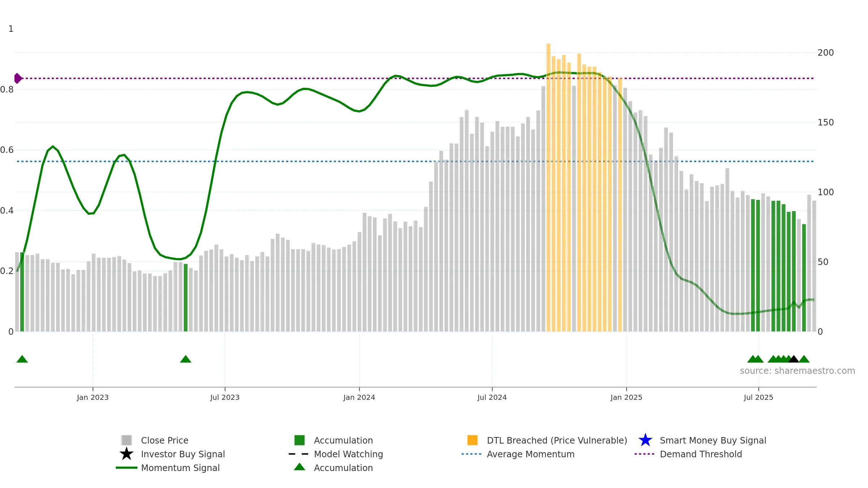The height and width of the screenshot is (488, 868).
Task: Click the green accumulation bar near Jul 2023
Action: (x=186, y=297)
